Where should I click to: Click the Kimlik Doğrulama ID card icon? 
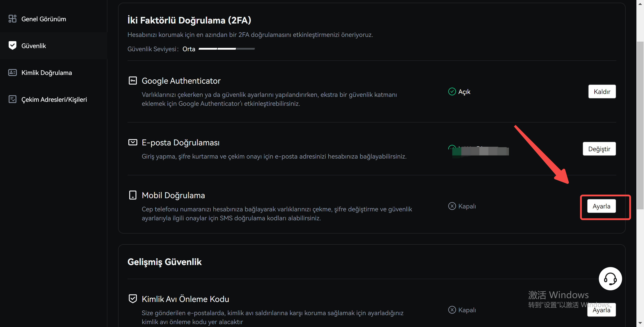coord(12,72)
